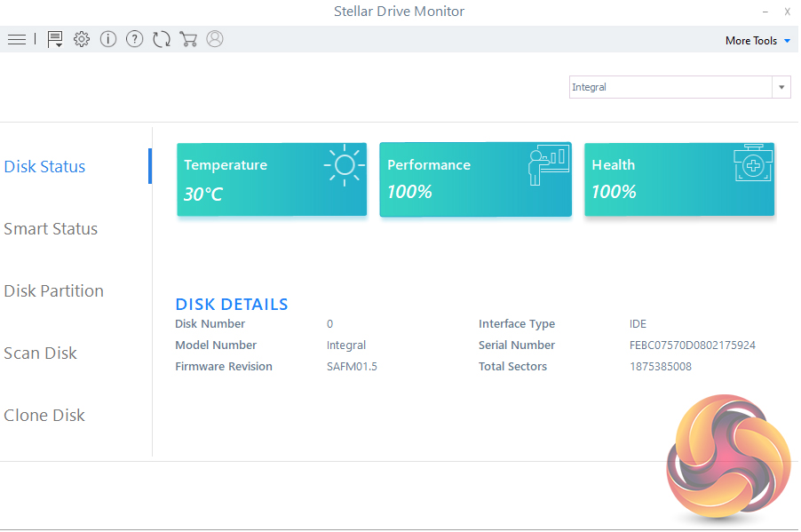Open the Disk Partition section
The image size is (801, 532).
point(54,291)
